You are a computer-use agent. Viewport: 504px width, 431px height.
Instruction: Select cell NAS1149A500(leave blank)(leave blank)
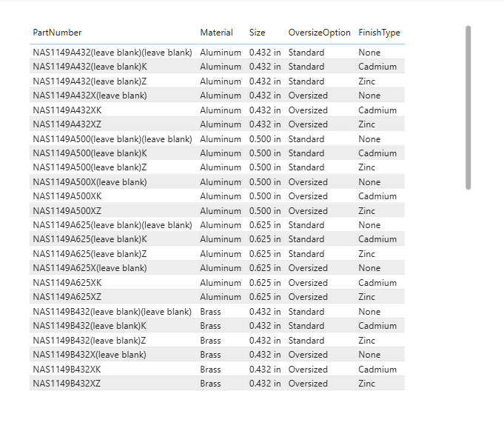(x=112, y=139)
